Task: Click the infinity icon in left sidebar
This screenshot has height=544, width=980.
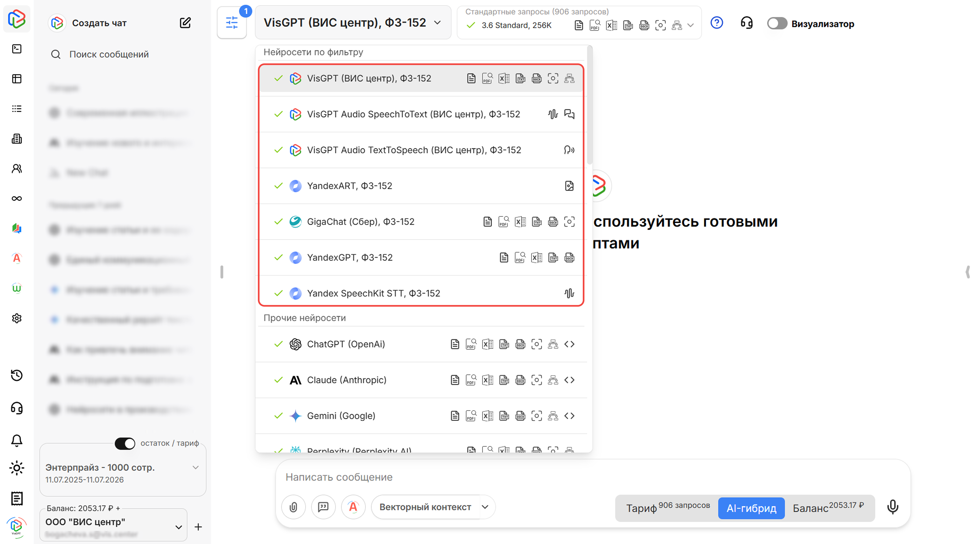Action: 17,199
